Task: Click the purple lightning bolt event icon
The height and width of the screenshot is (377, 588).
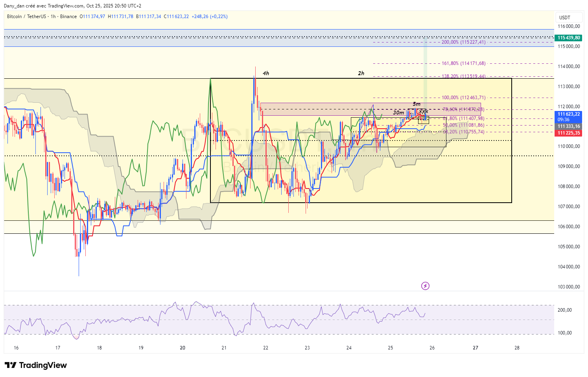Action: click(425, 286)
